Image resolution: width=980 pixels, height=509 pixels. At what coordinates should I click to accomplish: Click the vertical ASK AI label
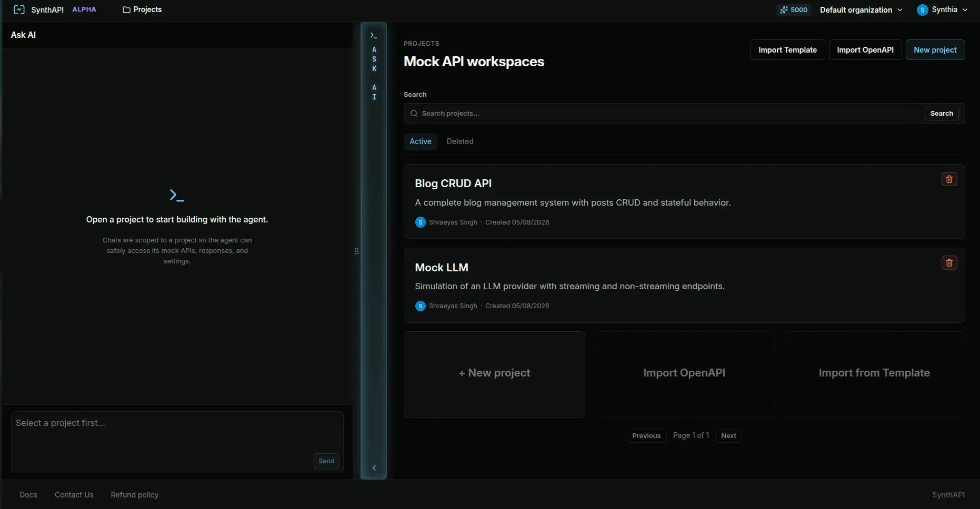pyautogui.click(x=374, y=73)
